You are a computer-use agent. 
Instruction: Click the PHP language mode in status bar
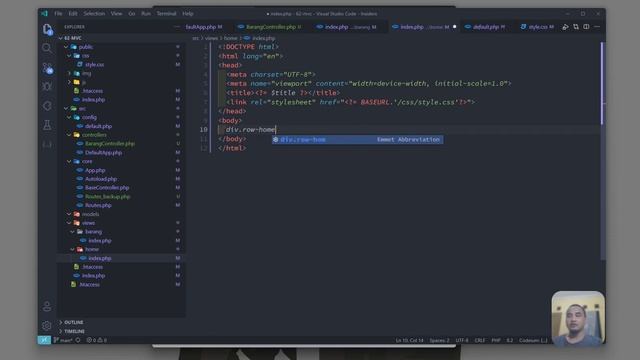coord(496,340)
